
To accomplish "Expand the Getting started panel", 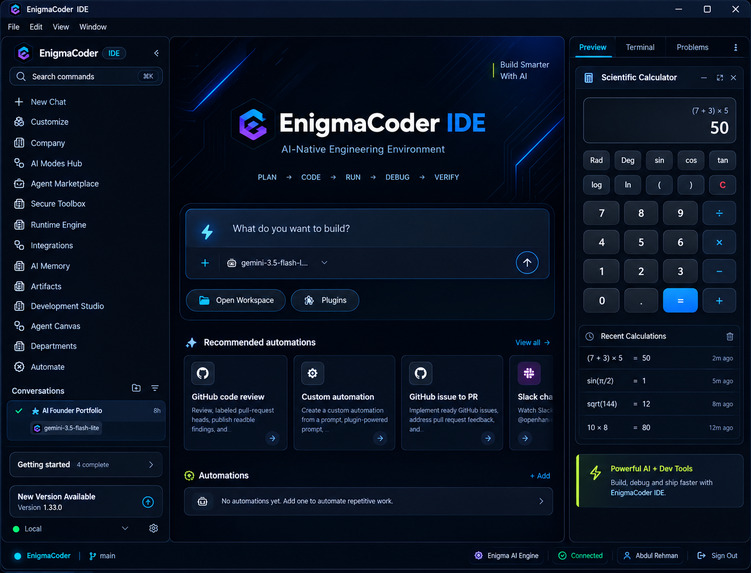I will point(86,465).
